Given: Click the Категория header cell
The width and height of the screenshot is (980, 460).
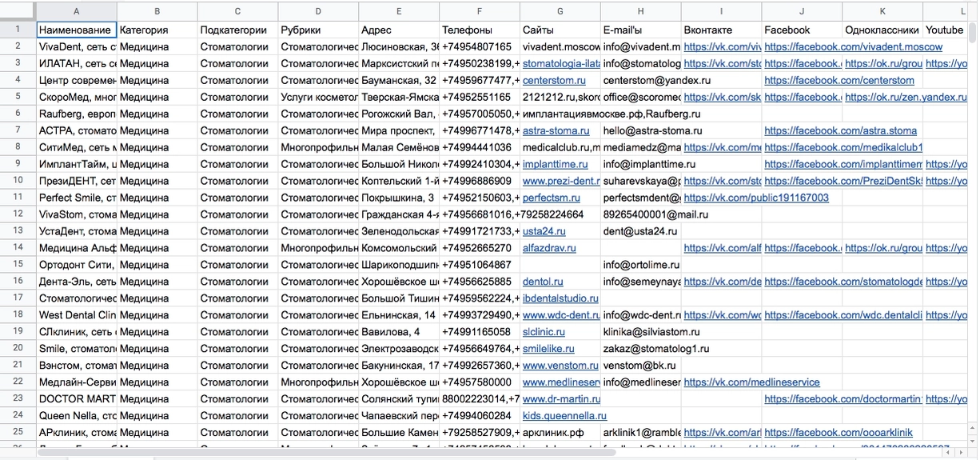Looking at the screenshot, I should coord(157,30).
